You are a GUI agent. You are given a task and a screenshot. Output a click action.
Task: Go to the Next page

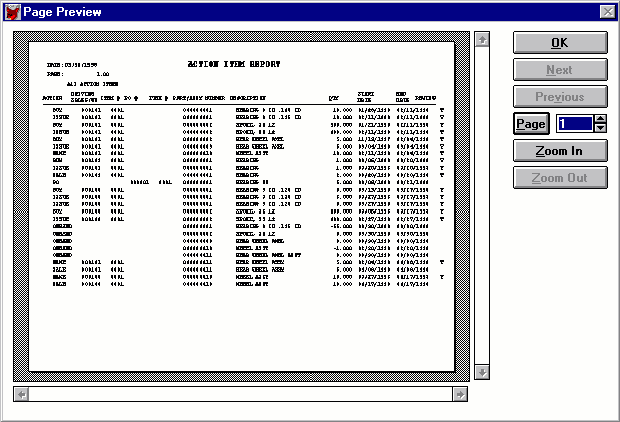pyautogui.click(x=560, y=70)
